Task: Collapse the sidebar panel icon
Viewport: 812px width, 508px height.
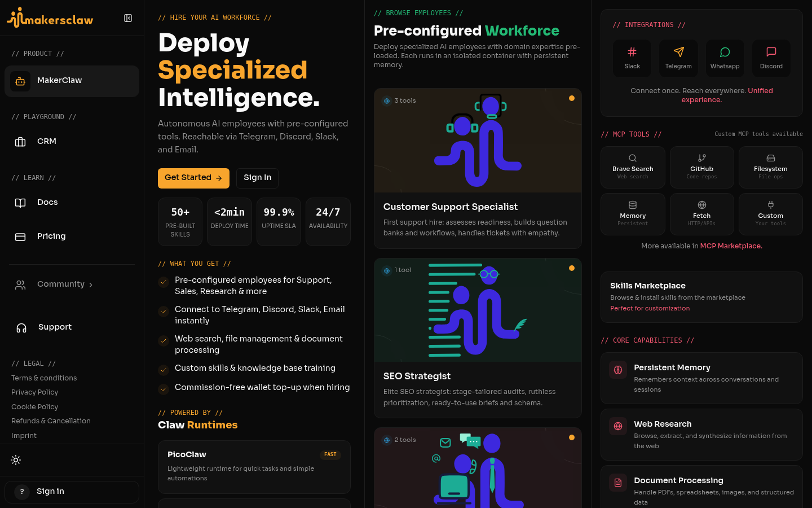Action: point(128,18)
